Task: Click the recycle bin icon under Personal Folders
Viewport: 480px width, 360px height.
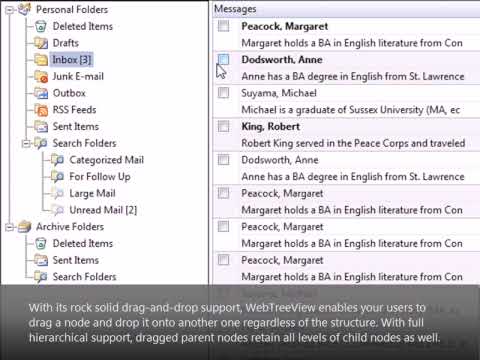Action: [x=41, y=26]
